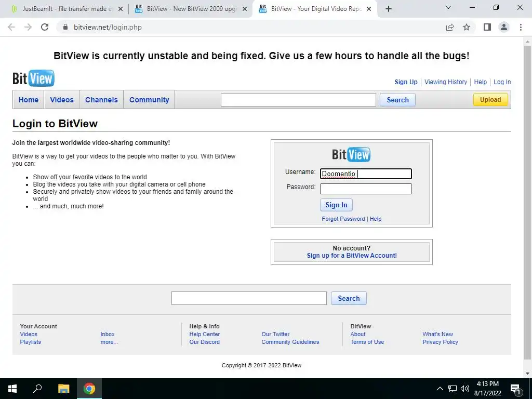Open the taskbar clock showing 4:13 PM
The height and width of the screenshot is (399, 532).
click(x=487, y=389)
